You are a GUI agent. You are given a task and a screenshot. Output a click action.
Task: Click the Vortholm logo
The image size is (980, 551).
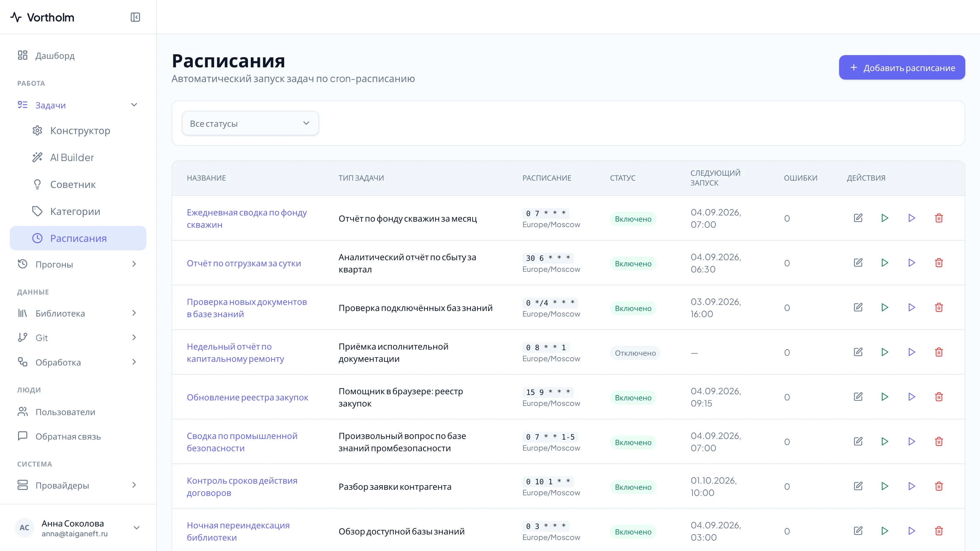coord(42,17)
